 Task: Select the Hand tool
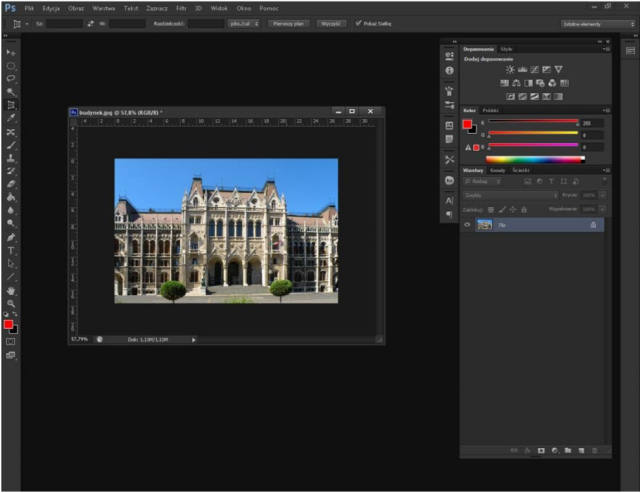point(11,291)
